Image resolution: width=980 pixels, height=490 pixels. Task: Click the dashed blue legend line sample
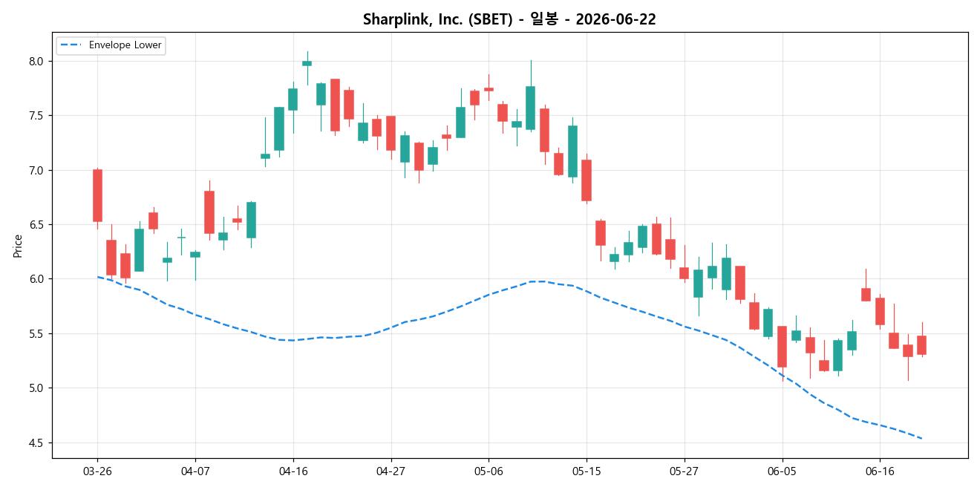pyautogui.click(x=71, y=45)
